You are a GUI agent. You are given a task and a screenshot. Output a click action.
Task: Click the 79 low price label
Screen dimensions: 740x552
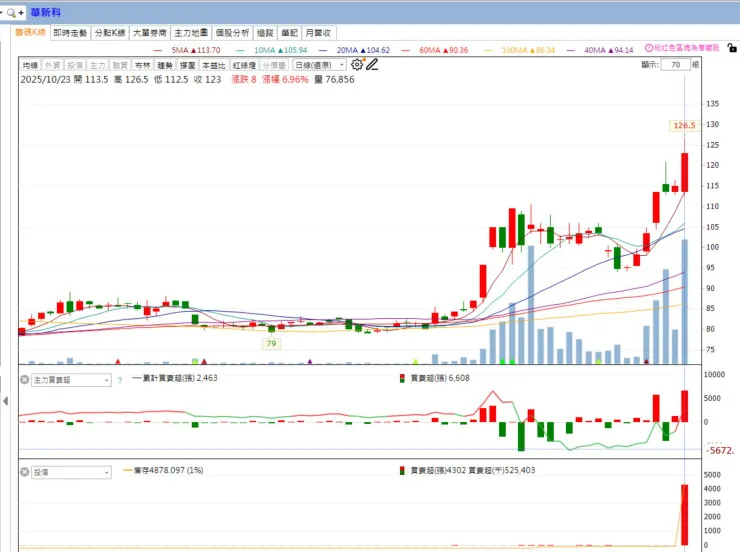pyautogui.click(x=271, y=343)
